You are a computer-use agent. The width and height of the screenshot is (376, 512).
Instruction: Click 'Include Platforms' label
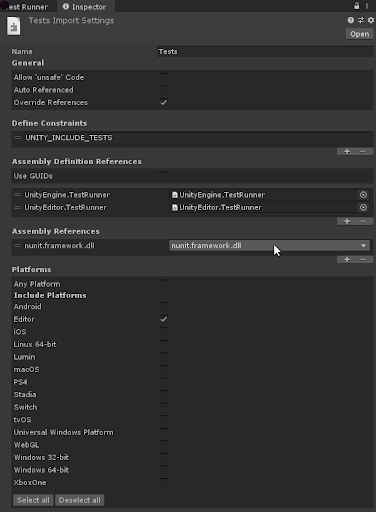50,295
